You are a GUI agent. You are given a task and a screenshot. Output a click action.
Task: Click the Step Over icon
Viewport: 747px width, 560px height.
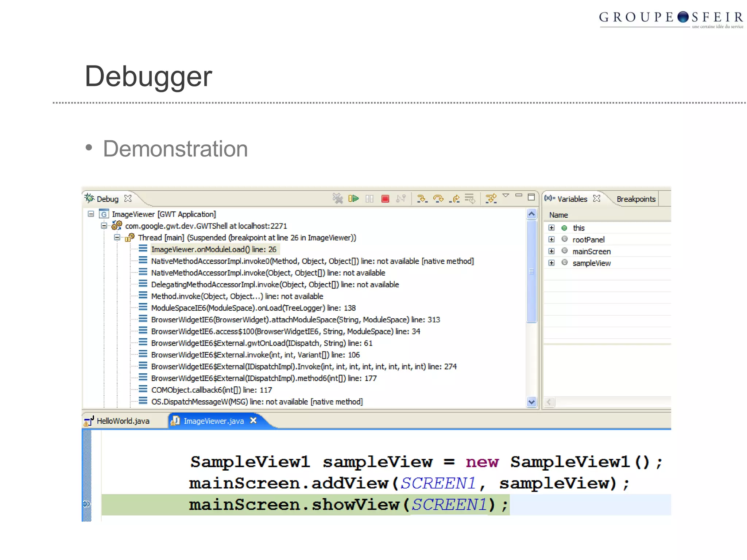438,199
